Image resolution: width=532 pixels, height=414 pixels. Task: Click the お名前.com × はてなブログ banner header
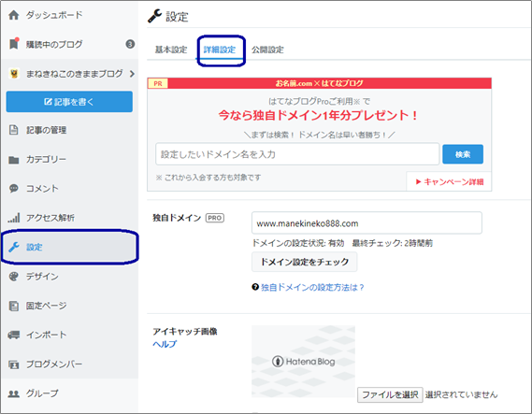coord(319,83)
